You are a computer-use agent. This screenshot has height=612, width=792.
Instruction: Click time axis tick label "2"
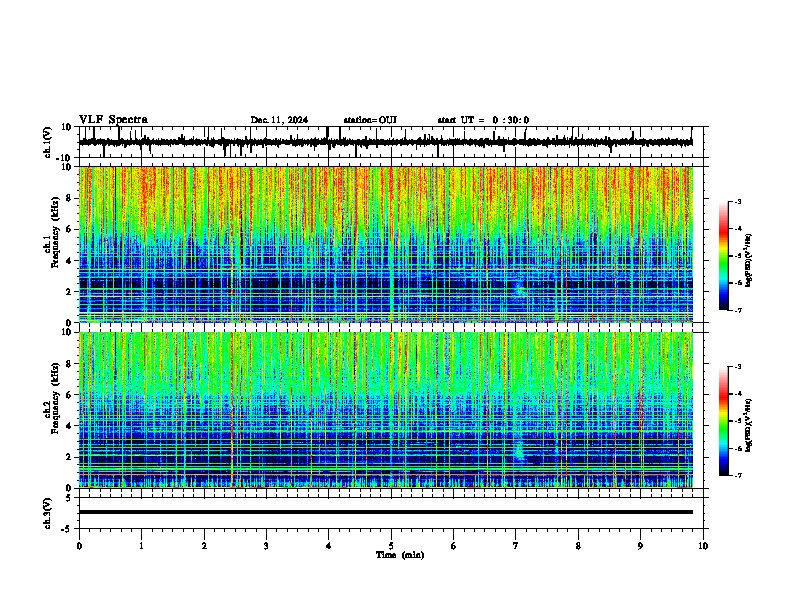click(204, 546)
